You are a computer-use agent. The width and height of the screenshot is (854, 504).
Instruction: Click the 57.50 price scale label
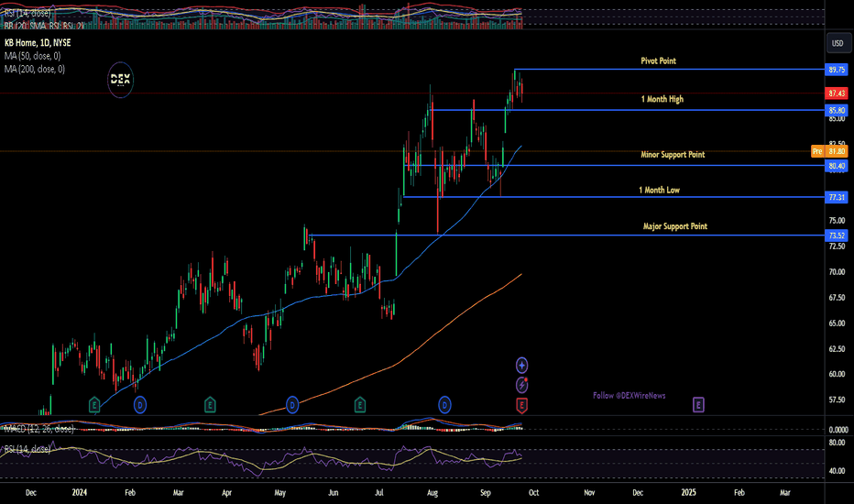(x=837, y=400)
